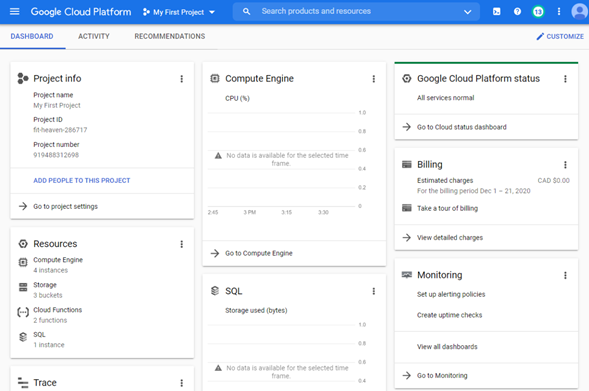The image size is (589, 391).
Task: Click the search magnifier icon
Action: click(246, 12)
